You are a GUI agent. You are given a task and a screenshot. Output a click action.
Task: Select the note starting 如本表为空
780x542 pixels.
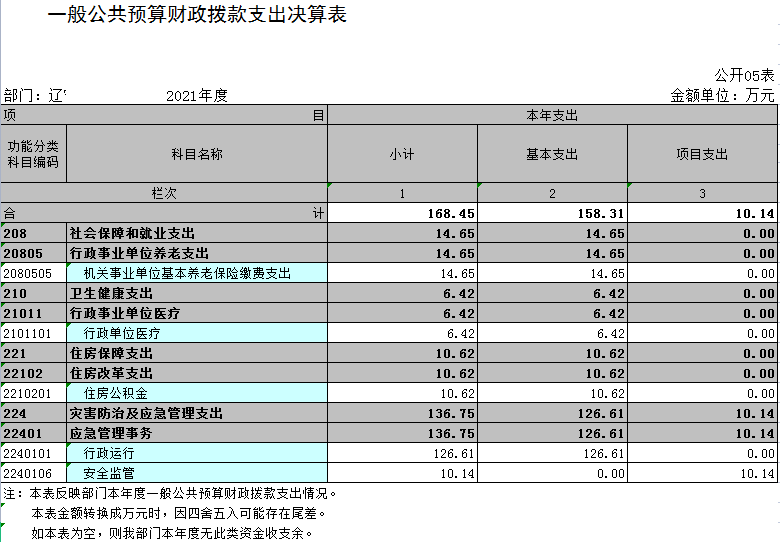pos(172,533)
